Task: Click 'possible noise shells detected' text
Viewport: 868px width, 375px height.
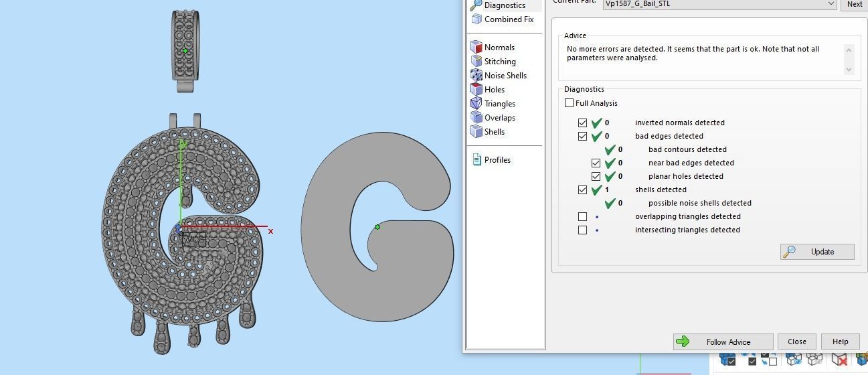Action: [x=699, y=203]
